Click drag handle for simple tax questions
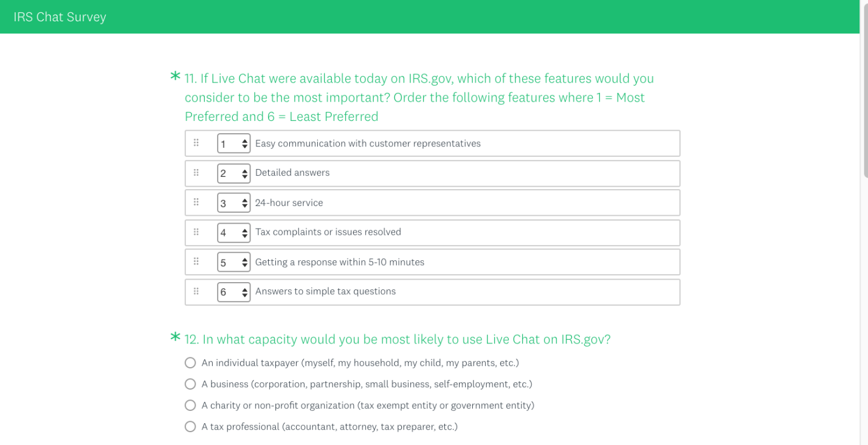The image size is (868, 445). pos(196,291)
